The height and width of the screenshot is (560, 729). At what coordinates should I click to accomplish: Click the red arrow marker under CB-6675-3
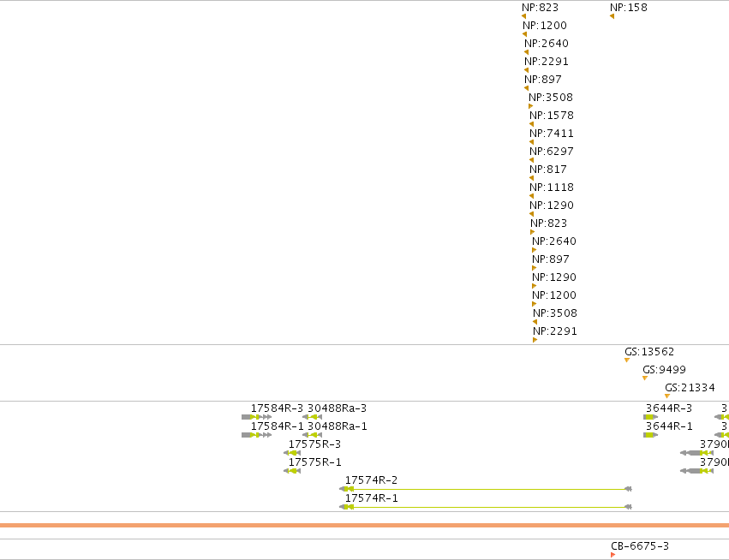(x=612, y=555)
